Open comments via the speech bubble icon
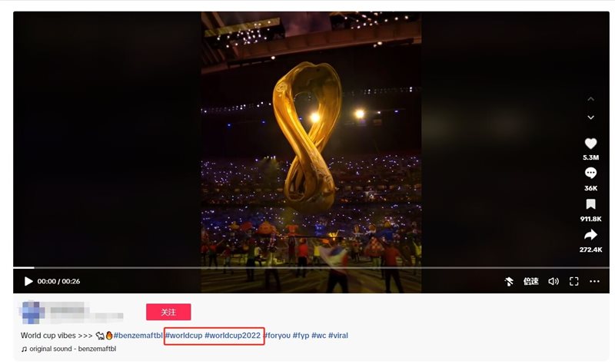The width and height of the screenshot is (615, 364). click(x=590, y=174)
